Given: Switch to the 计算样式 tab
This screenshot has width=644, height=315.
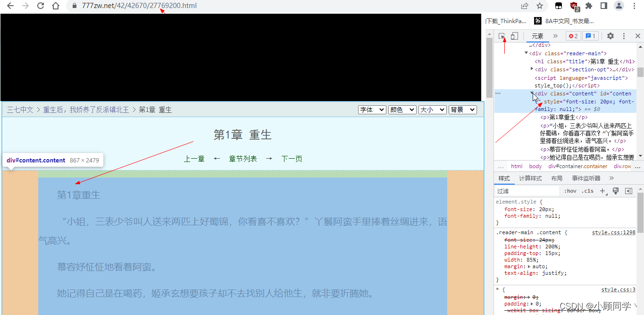Looking at the screenshot, I should (x=530, y=178).
